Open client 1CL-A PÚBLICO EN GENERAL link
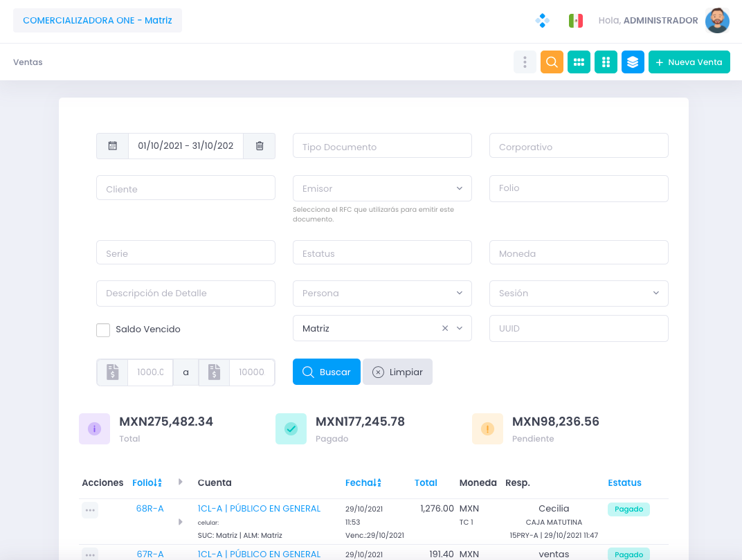Image resolution: width=742 pixels, height=560 pixels. coord(259,508)
